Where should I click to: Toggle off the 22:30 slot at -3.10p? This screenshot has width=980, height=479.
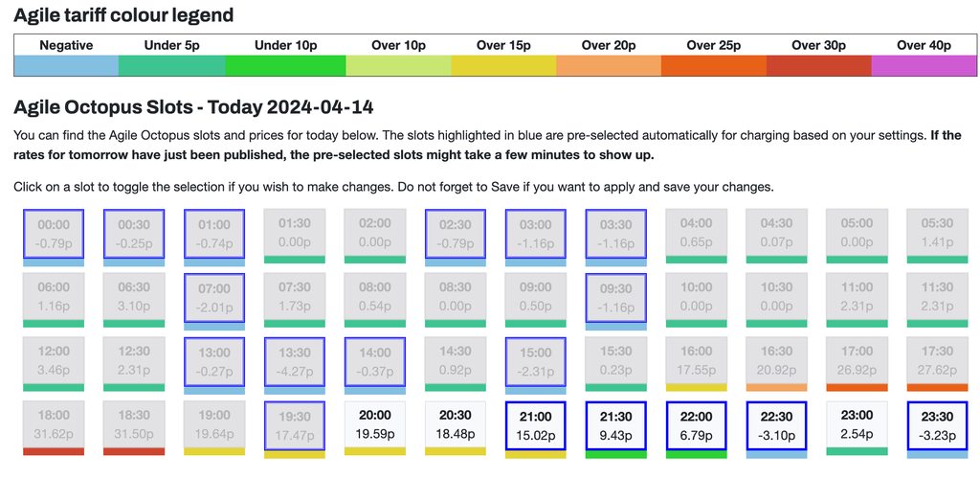[776, 424]
